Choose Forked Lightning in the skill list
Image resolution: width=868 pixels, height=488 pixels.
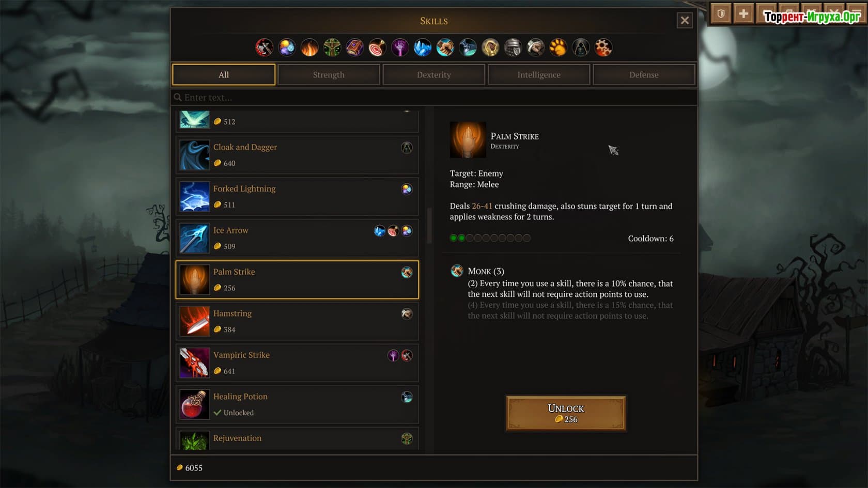[x=297, y=197]
